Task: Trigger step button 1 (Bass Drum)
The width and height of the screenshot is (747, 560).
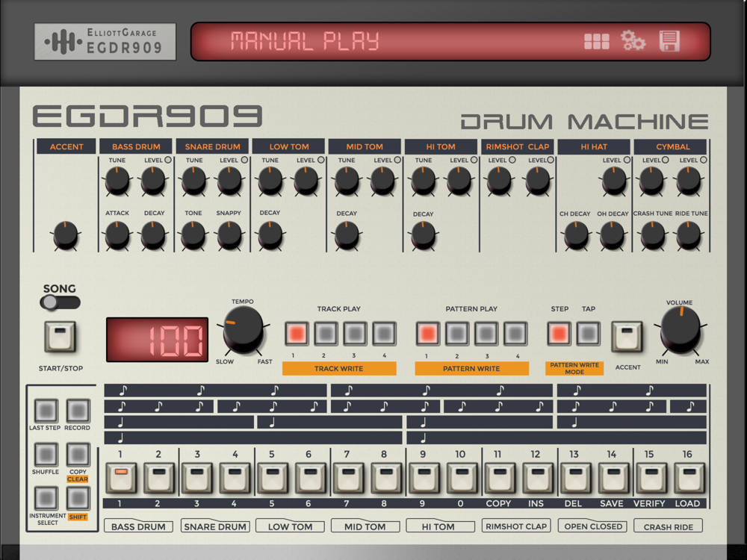Action: (121, 478)
